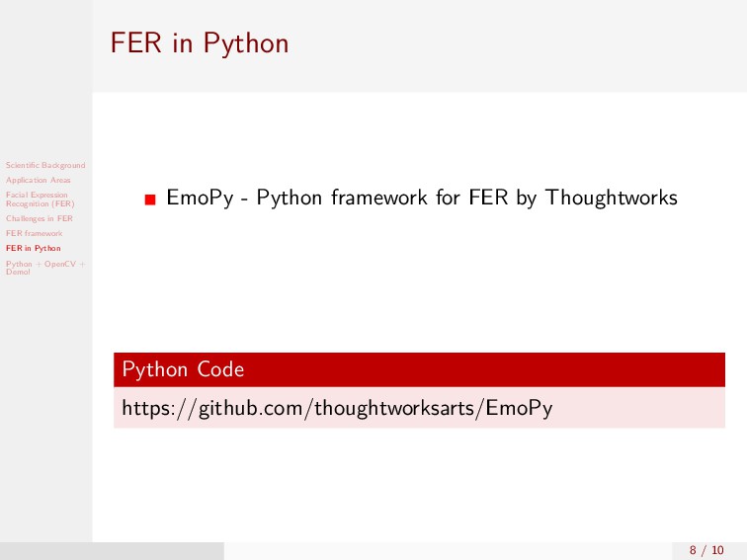Click the dark gray footer segment bottom-left
This screenshot has height=560, width=747.
(x=112, y=551)
